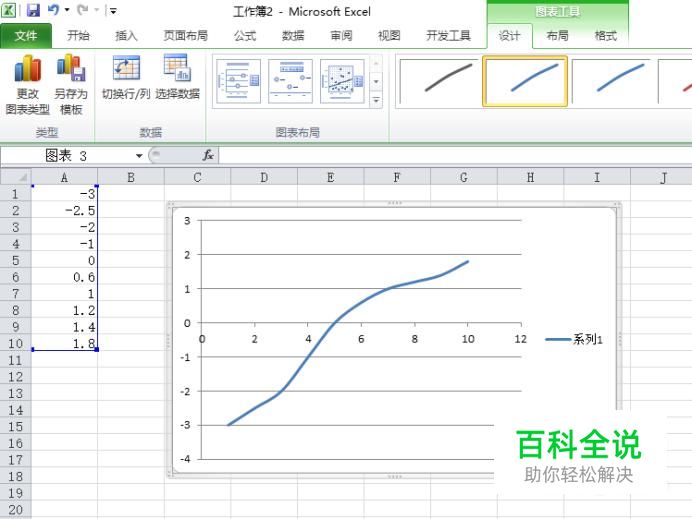Click the horizontal axis label 10
692x519 pixels.
468,339
